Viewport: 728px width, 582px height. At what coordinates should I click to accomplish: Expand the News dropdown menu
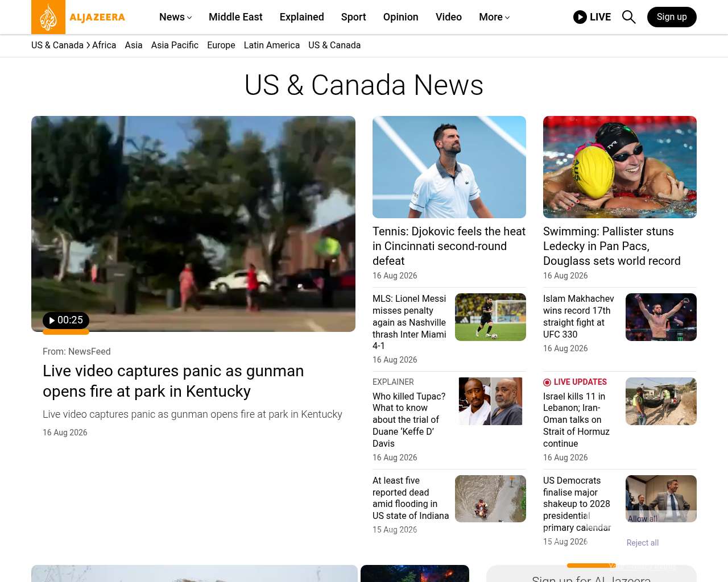(x=176, y=17)
